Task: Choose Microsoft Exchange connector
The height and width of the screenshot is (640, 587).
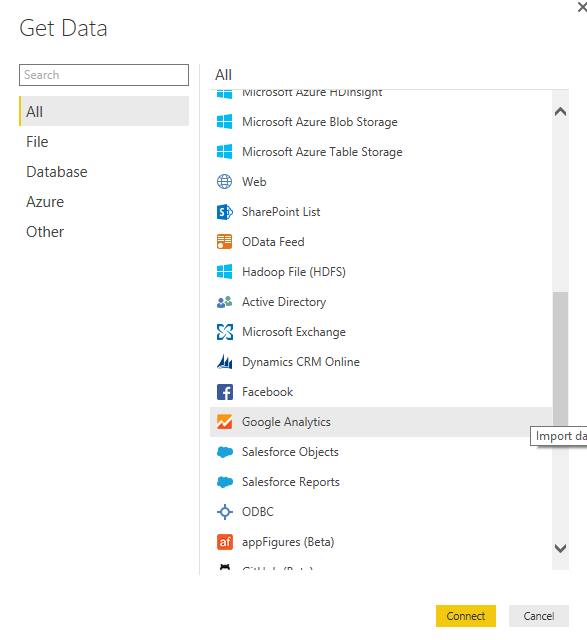Action: pos(381,332)
